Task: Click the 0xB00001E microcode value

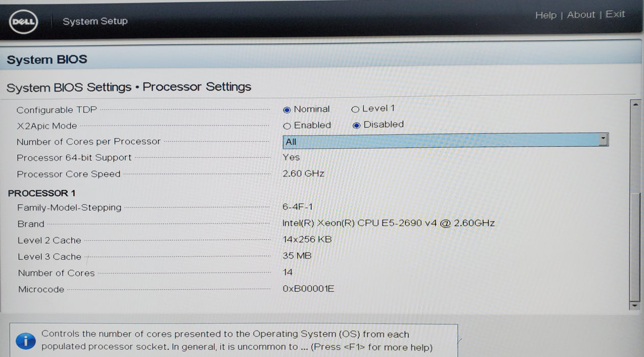Action: [x=308, y=289]
